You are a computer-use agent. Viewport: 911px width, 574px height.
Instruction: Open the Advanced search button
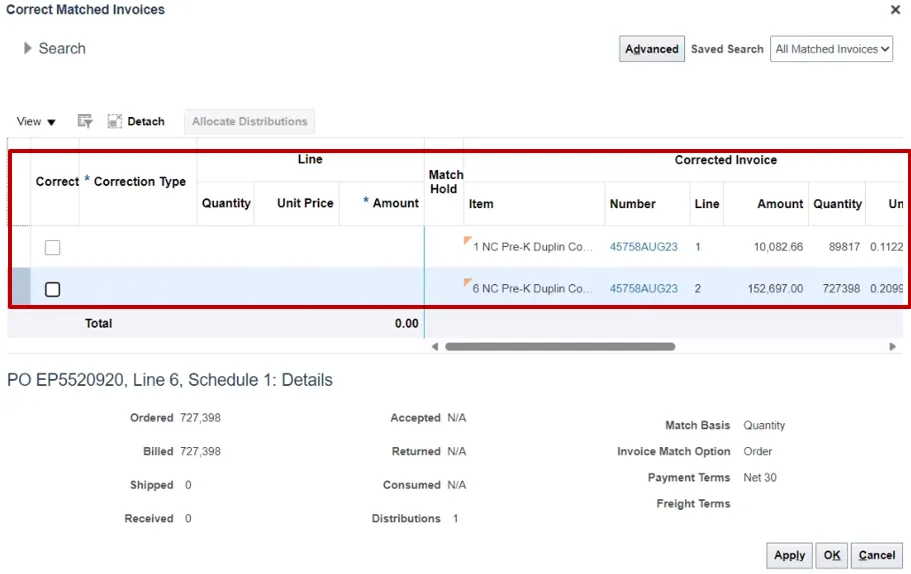pos(651,49)
